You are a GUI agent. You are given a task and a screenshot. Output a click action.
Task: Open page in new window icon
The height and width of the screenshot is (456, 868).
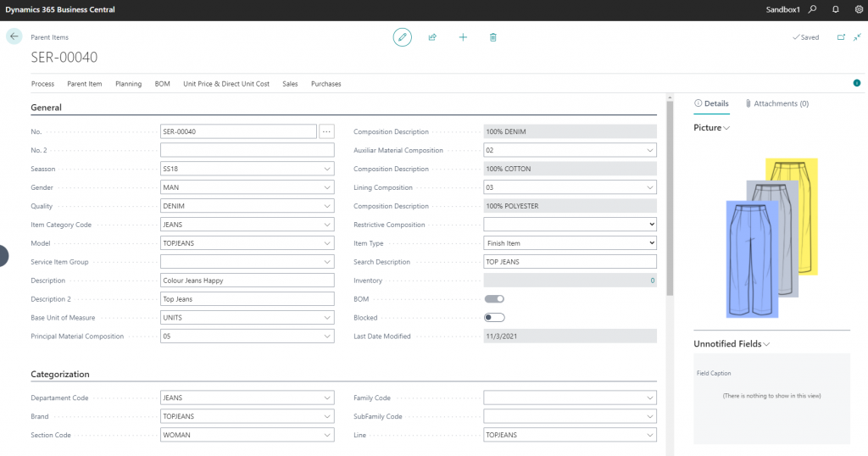click(x=841, y=37)
